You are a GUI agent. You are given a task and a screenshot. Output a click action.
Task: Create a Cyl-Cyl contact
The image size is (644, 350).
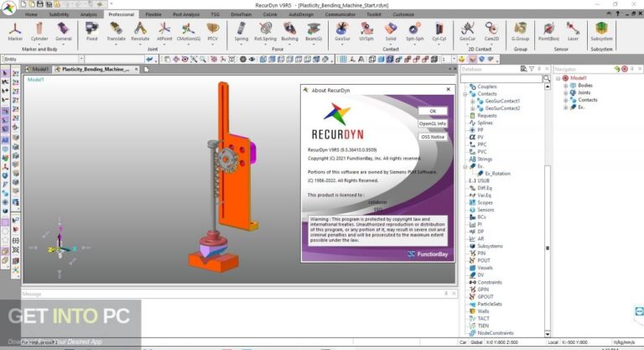click(439, 32)
